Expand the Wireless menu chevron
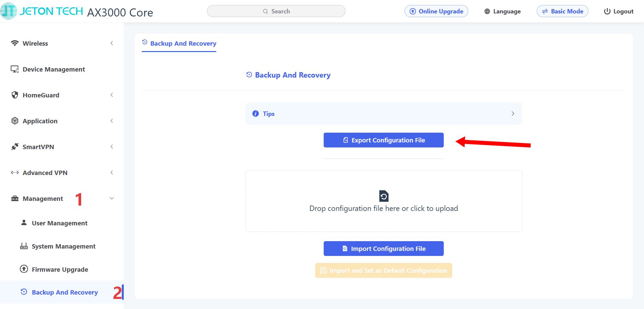The image size is (644, 309). (x=112, y=43)
